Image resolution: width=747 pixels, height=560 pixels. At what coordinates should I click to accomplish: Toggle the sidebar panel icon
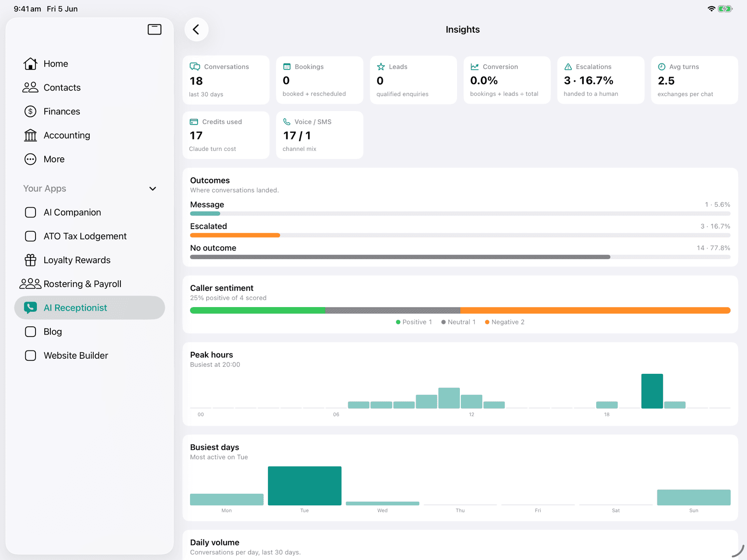(155, 29)
